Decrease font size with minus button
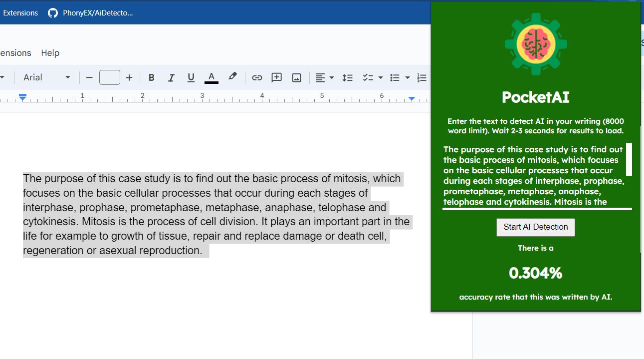The height and width of the screenshot is (359, 644). [x=89, y=77]
